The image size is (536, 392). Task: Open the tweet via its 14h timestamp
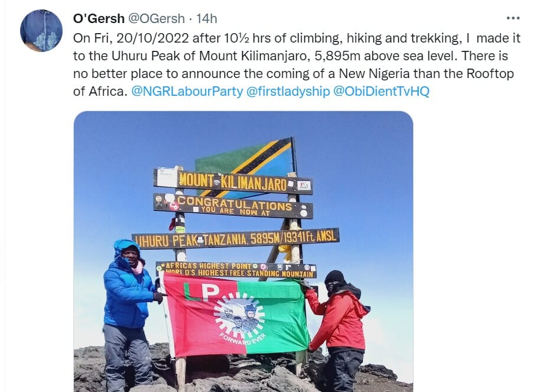pyautogui.click(x=207, y=18)
